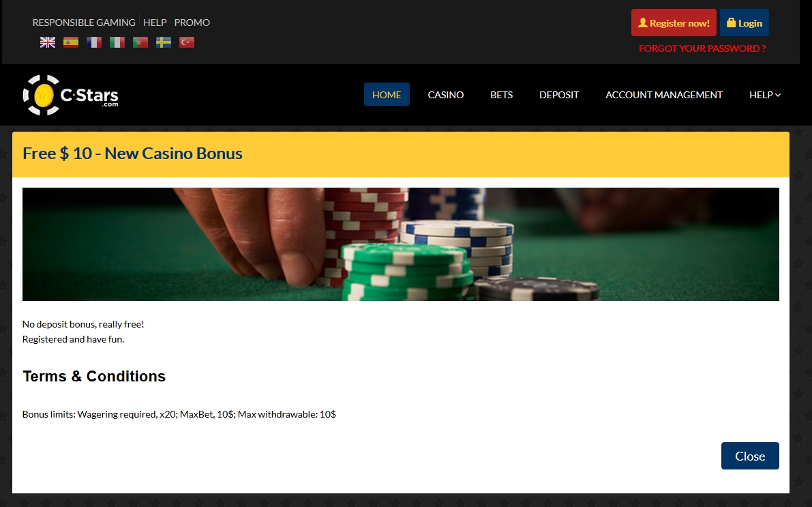Select the Italian flag icon
Image resolution: width=812 pixels, height=507 pixels.
(117, 42)
